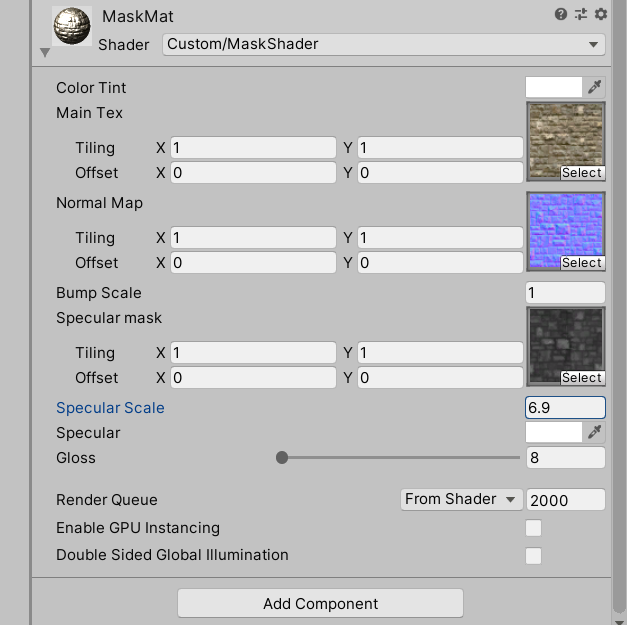
Task: Click the Specular white color swatch
Action: pos(553,432)
